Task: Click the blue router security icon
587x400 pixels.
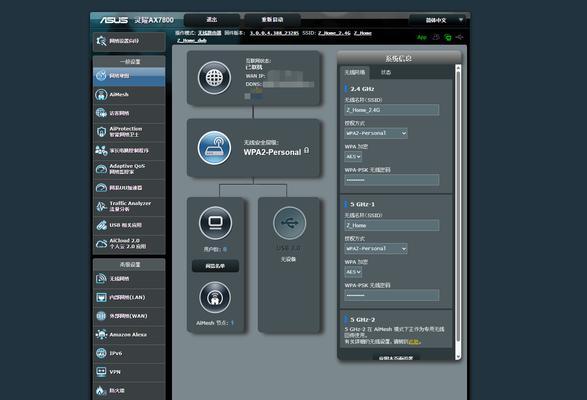Action: tap(214, 148)
